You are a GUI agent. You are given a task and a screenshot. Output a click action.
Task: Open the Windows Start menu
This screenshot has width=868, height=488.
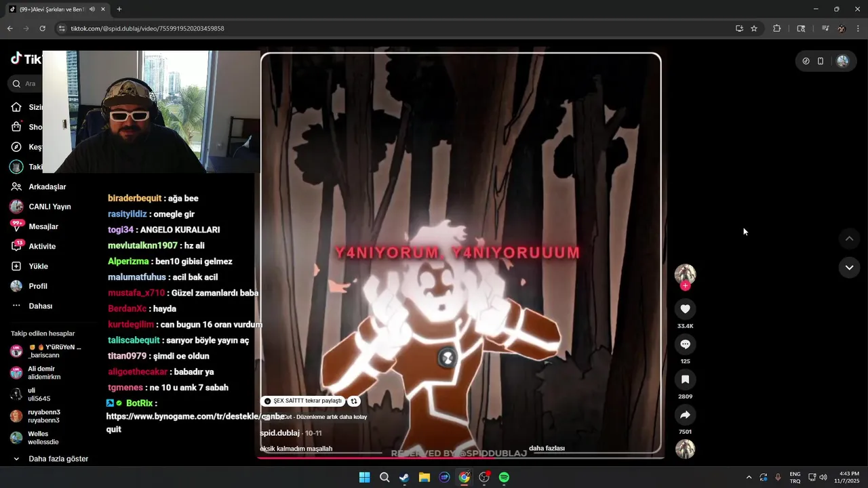[x=364, y=477]
